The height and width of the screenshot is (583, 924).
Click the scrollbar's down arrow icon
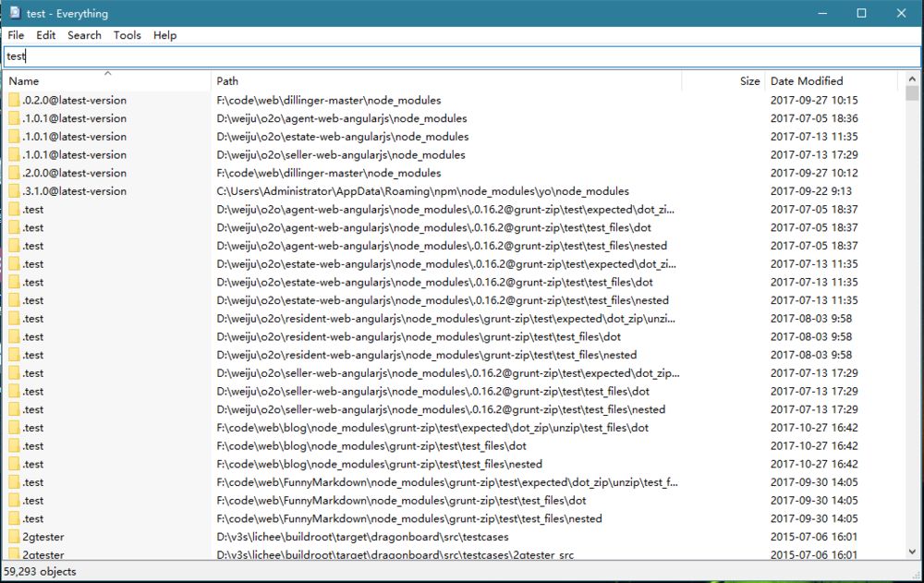(x=913, y=550)
